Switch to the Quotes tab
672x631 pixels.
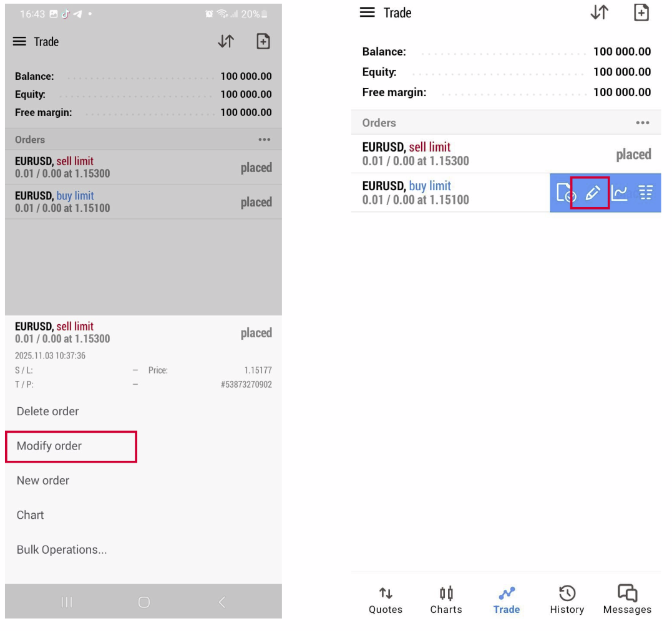click(386, 600)
